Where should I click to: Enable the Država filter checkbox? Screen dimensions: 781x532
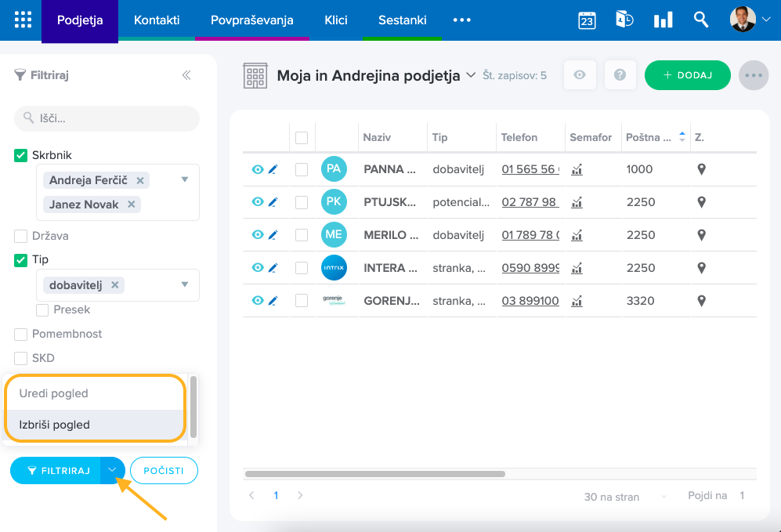[21, 236]
